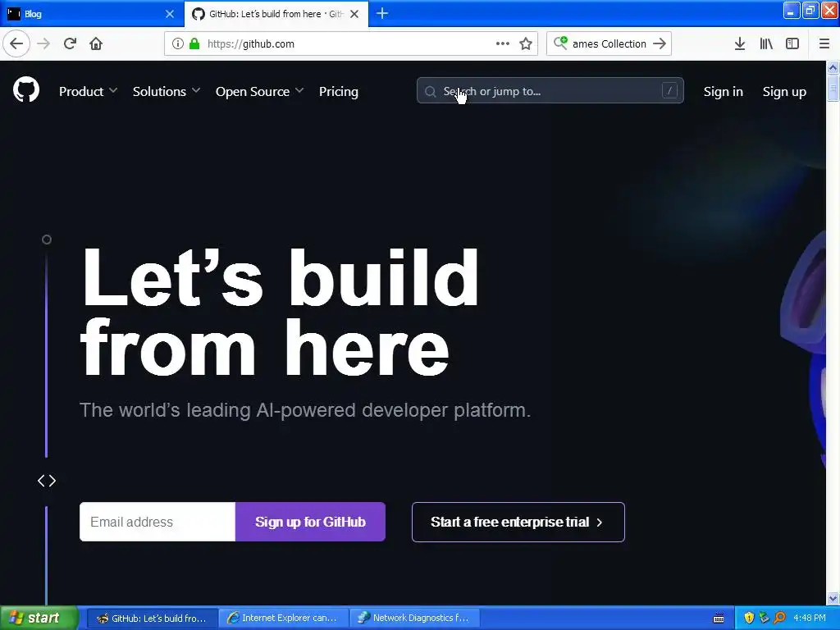Click the GitHub Octocat logo
Screen dimensions: 840x630
[x=26, y=89]
